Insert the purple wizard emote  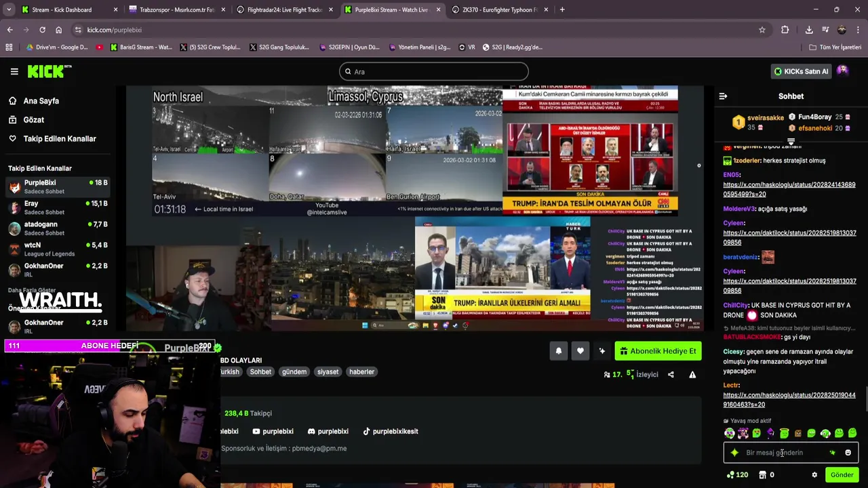[770, 433]
